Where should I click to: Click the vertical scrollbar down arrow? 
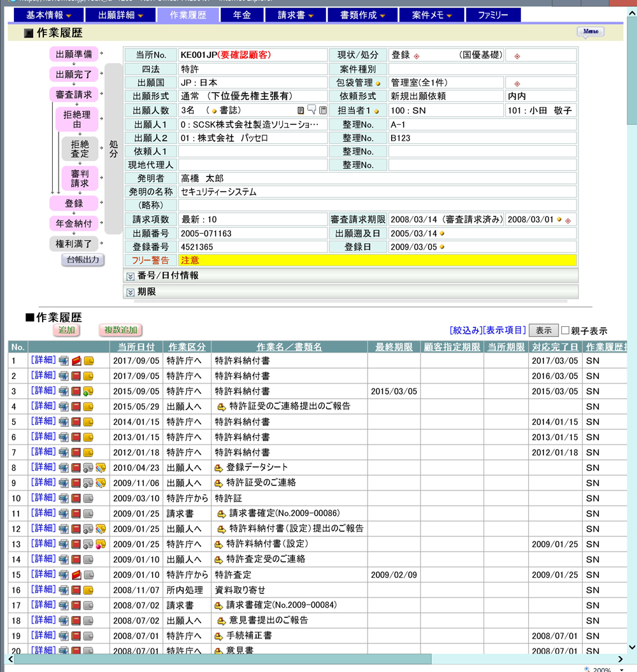pos(632,647)
